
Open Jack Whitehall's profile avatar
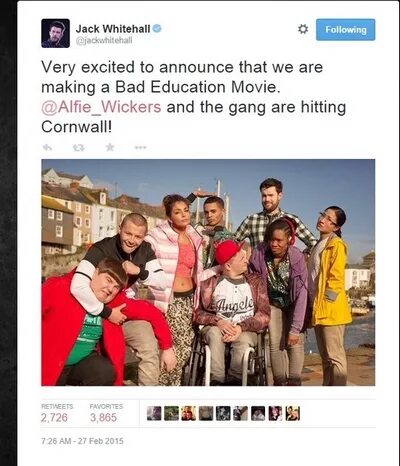point(56,33)
